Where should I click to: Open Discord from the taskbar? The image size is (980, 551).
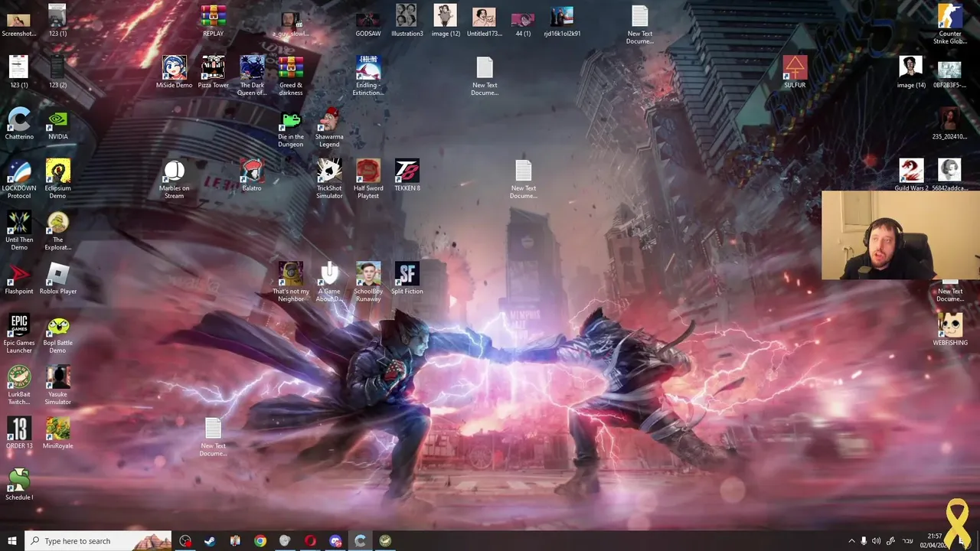[x=335, y=541]
